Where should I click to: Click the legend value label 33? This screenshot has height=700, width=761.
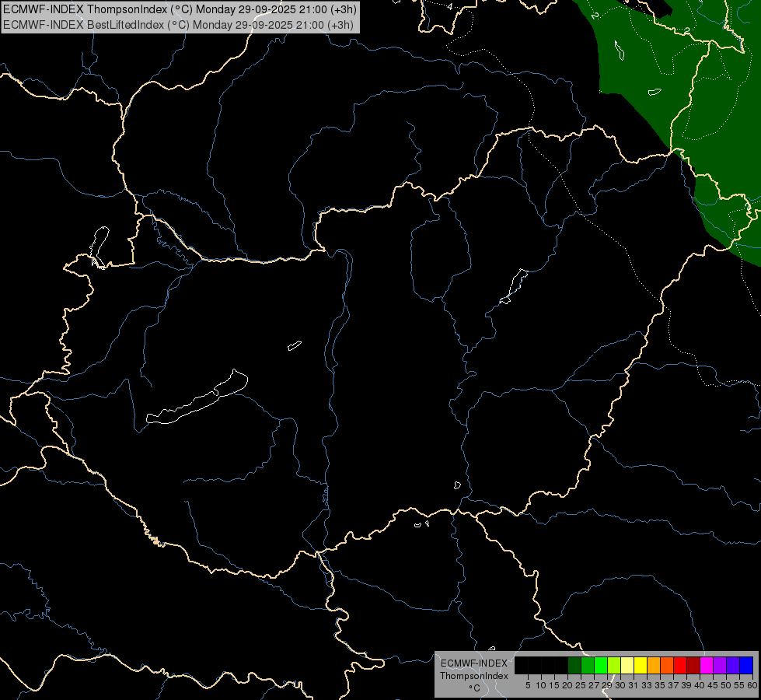[x=647, y=685]
